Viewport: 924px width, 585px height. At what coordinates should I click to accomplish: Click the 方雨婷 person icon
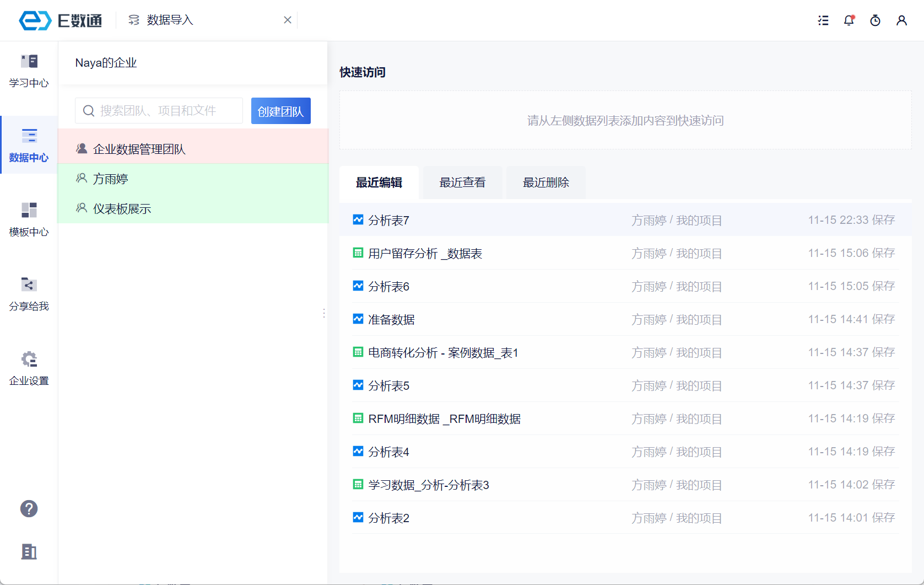point(82,178)
